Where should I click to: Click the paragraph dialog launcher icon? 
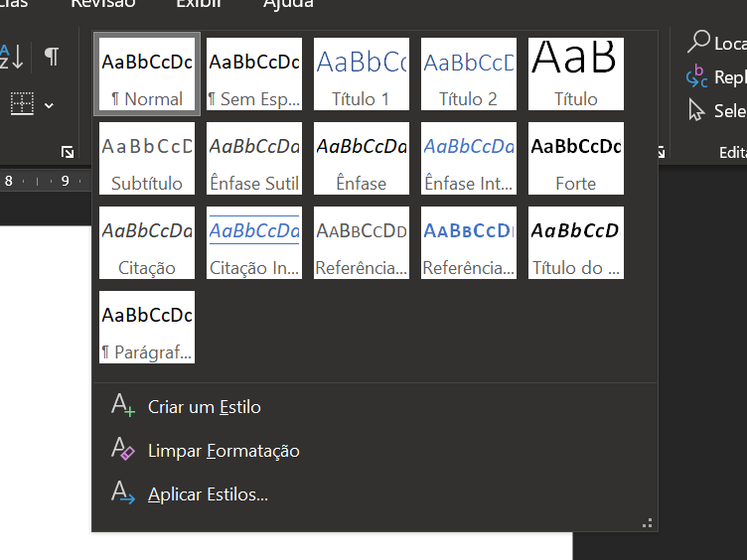pyautogui.click(x=68, y=152)
